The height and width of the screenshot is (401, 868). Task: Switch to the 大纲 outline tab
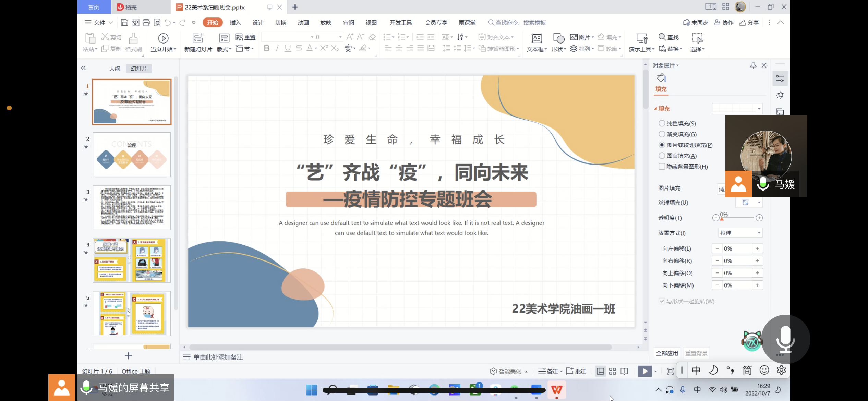(114, 69)
